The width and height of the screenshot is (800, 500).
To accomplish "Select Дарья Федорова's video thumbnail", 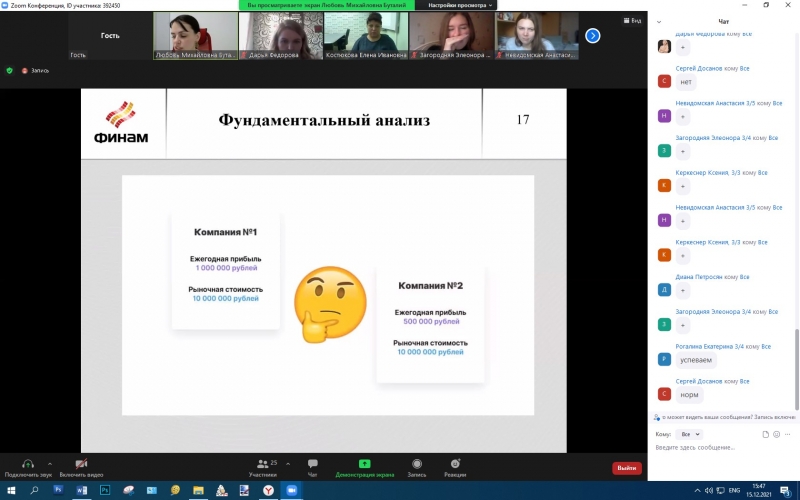I will pyautogui.click(x=281, y=36).
